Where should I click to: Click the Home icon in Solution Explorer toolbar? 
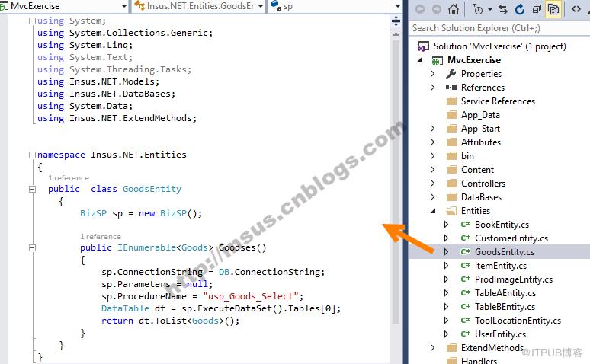(x=453, y=8)
